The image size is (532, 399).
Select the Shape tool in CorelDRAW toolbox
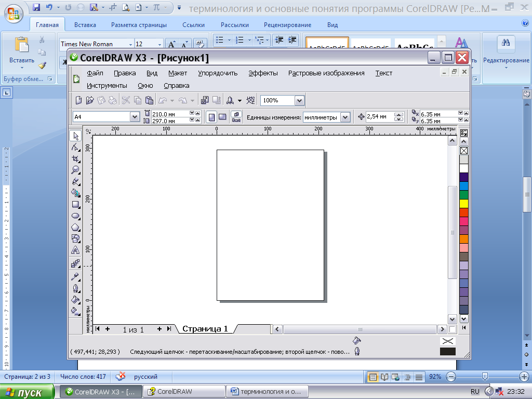[75, 147]
